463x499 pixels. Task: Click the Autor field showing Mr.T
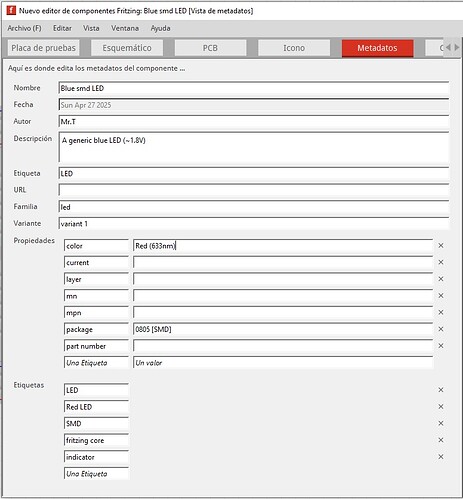(x=254, y=122)
